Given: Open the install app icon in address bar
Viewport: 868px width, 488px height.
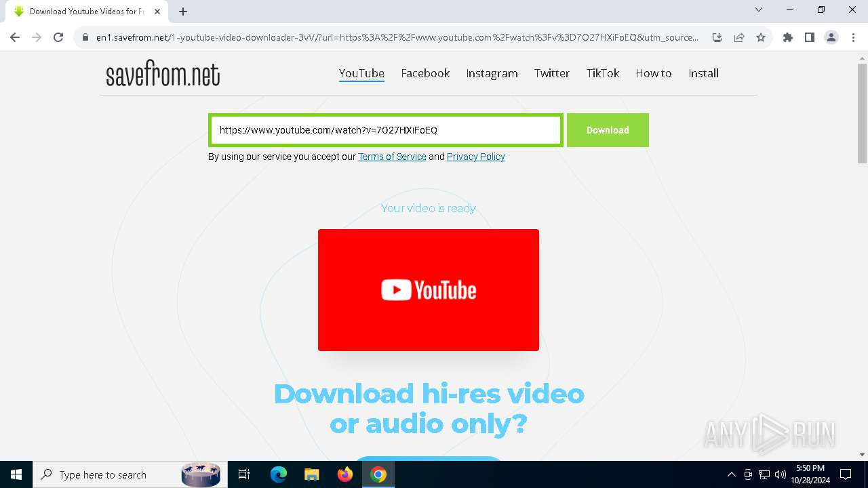Looking at the screenshot, I should (x=717, y=37).
